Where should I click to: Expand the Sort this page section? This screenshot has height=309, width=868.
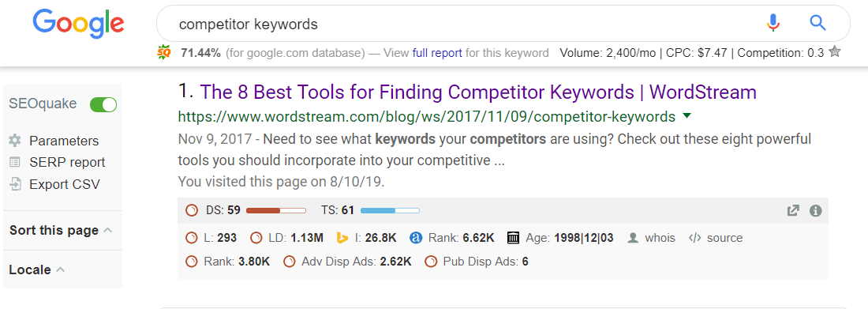(x=61, y=230)
